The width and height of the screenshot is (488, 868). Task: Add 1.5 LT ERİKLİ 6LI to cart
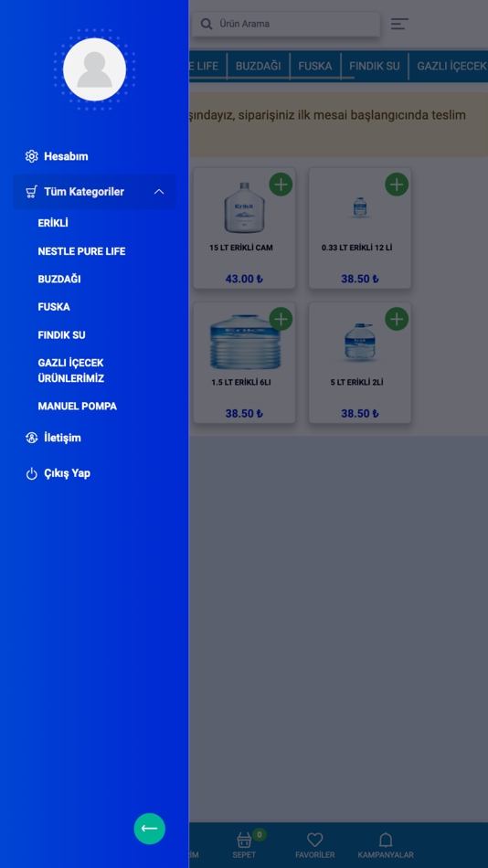coord(281,319)
